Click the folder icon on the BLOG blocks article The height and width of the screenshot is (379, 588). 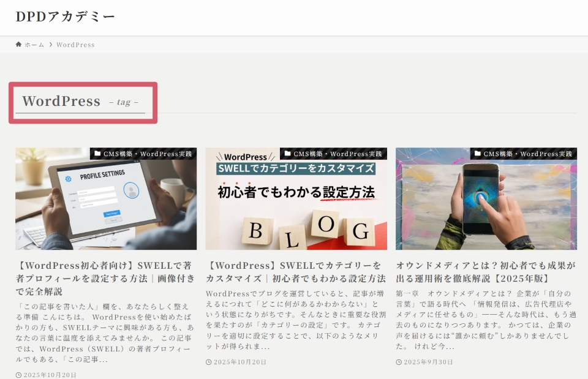[x=287, y=154]
